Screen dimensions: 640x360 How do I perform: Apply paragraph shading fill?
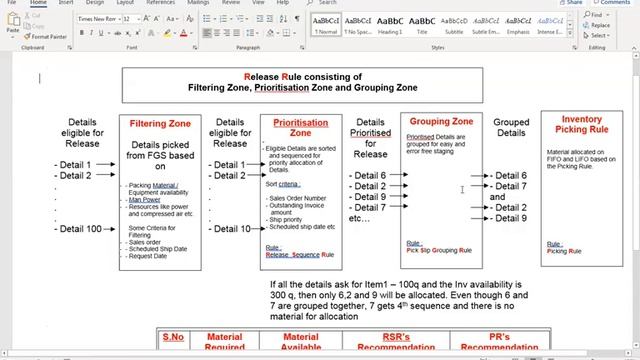click(270, 33)
